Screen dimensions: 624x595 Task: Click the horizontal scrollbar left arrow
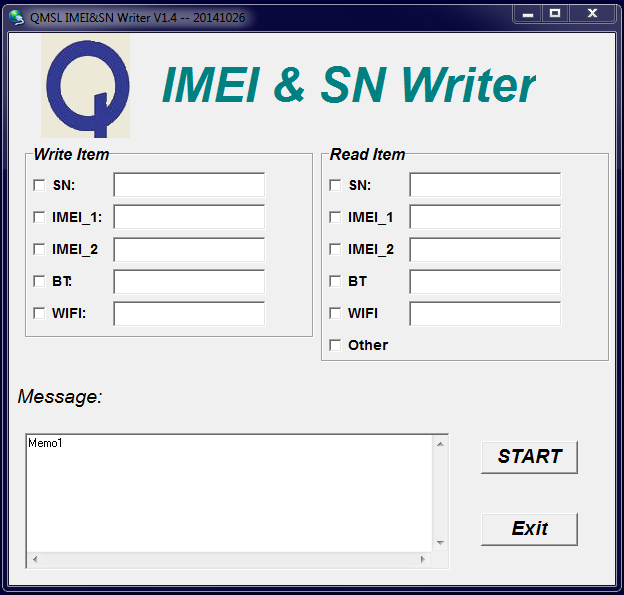pos(35,559)
